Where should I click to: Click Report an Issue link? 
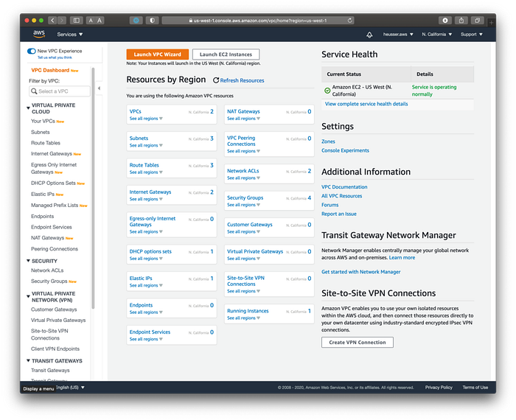[x=339, y=214]
